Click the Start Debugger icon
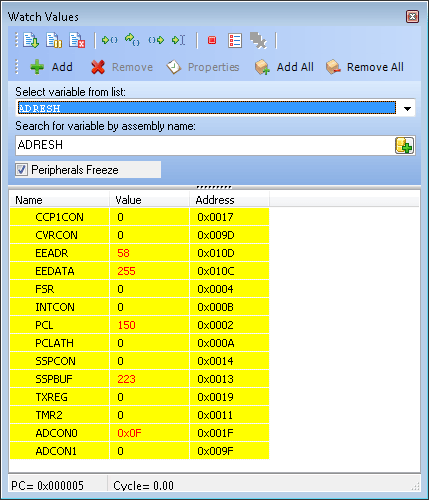This screenshot has width=429, height=500. 31,40
